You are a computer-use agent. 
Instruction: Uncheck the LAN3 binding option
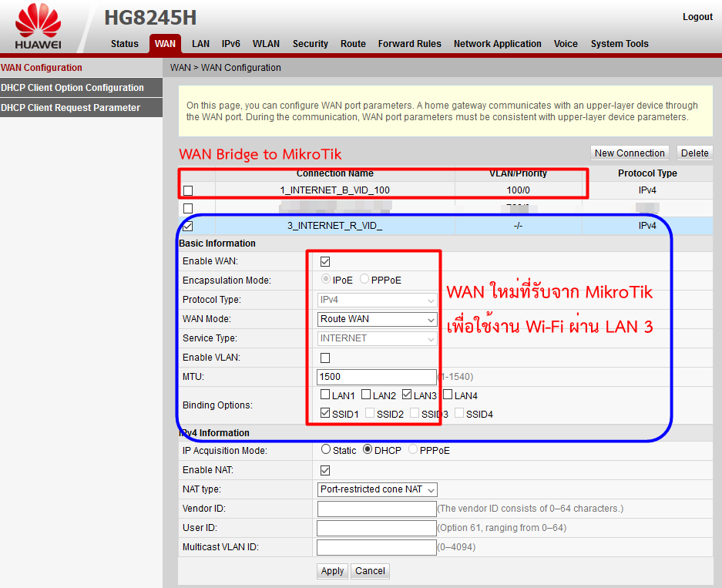point(407,394)
